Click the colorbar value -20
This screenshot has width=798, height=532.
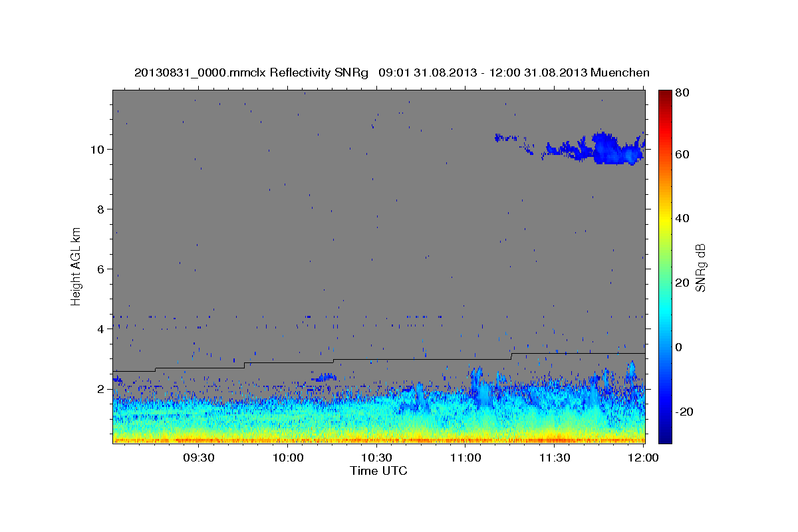(x=686, y=412)
